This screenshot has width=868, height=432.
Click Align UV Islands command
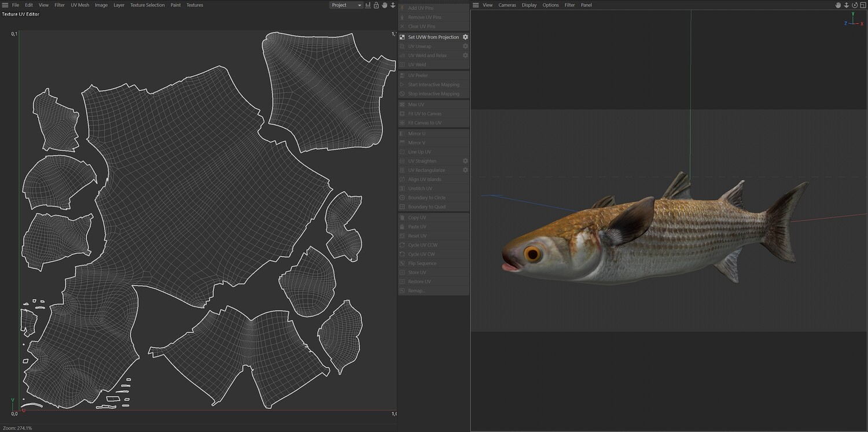point(433,179)
